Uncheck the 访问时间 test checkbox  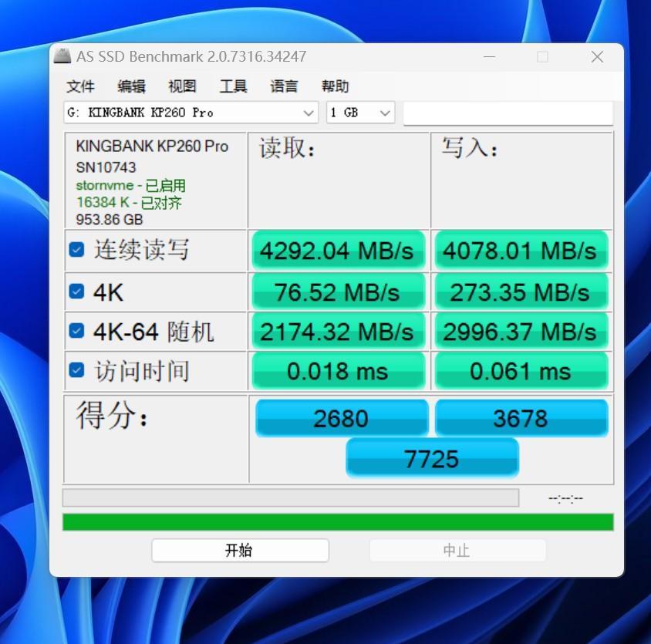click(76, 370)
